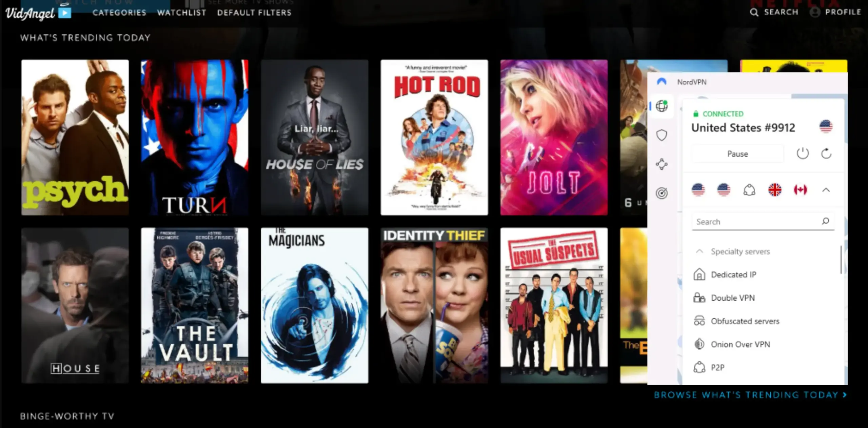Click CATEGORIES in VidAngel navigation
The width and height of the screenshot is (868, 428).
pyautogui.click(x=117, y=12)
